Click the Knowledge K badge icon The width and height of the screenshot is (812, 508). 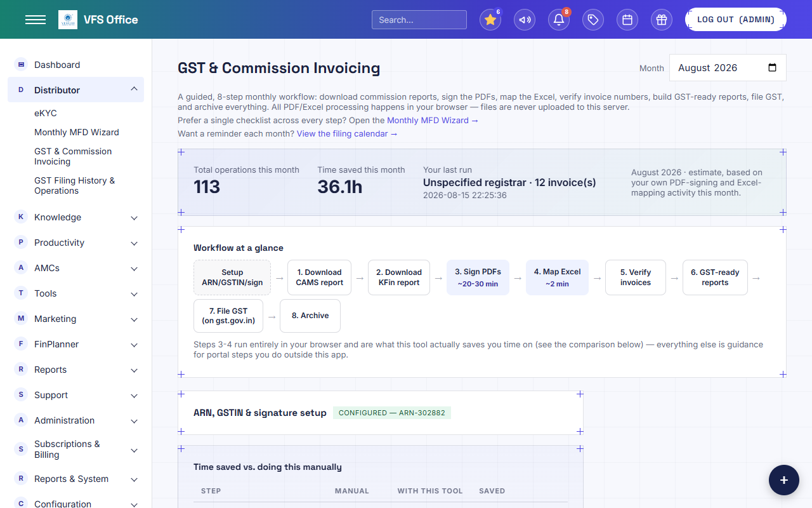point(21,217)
